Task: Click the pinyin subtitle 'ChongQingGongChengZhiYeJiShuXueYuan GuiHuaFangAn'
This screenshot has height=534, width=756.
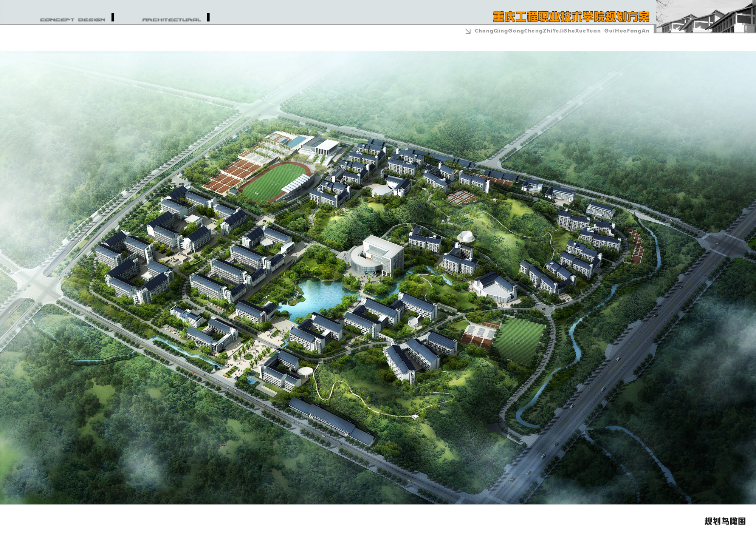Action: coord(562,31)
